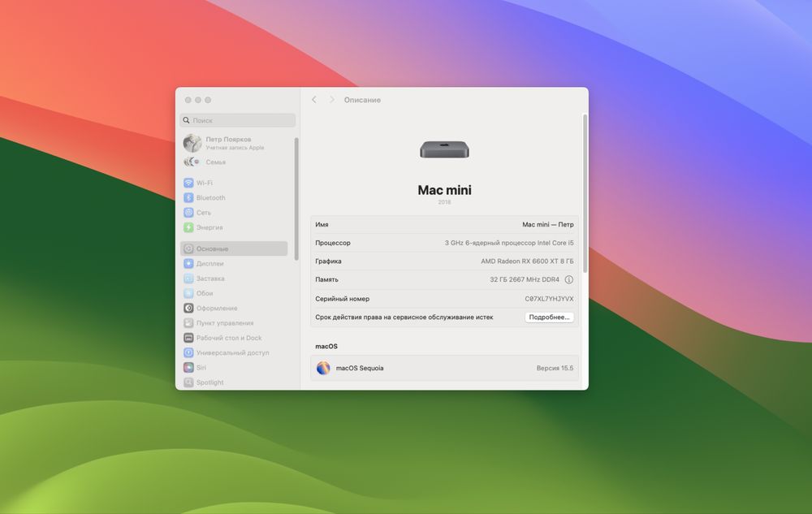Viewport: 812px width, 514px height.
Task: Click the memory info icon
Action: (568, 279)
